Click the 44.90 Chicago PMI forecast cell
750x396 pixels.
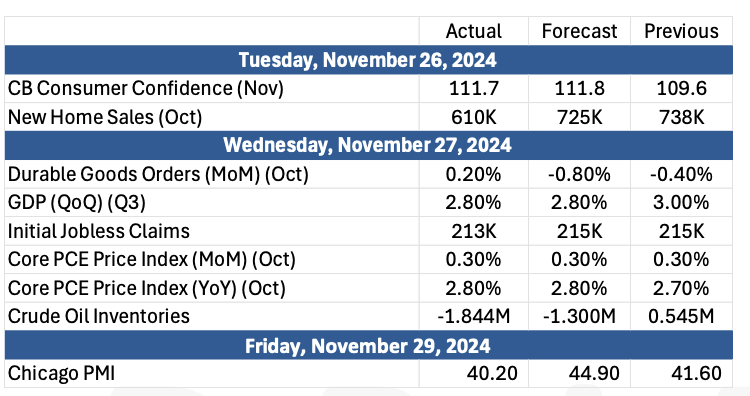579,373
